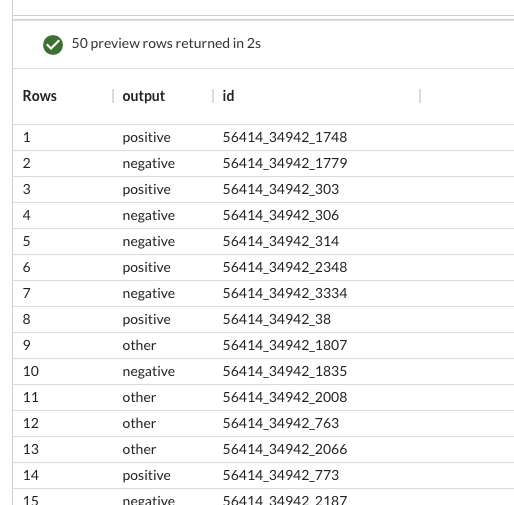Click the cell 56414_34942_314
The height and width of the screenshot is (505, 514).
[281, 241]
